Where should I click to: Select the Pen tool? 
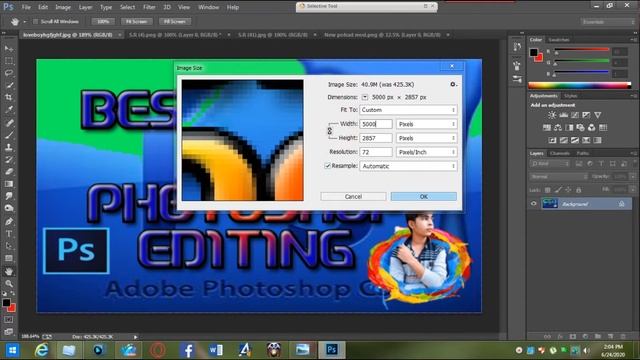click(9, 222)
